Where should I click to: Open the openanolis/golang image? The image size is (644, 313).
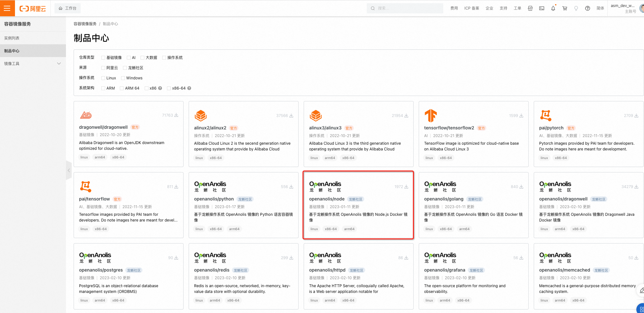coord(444,199)
